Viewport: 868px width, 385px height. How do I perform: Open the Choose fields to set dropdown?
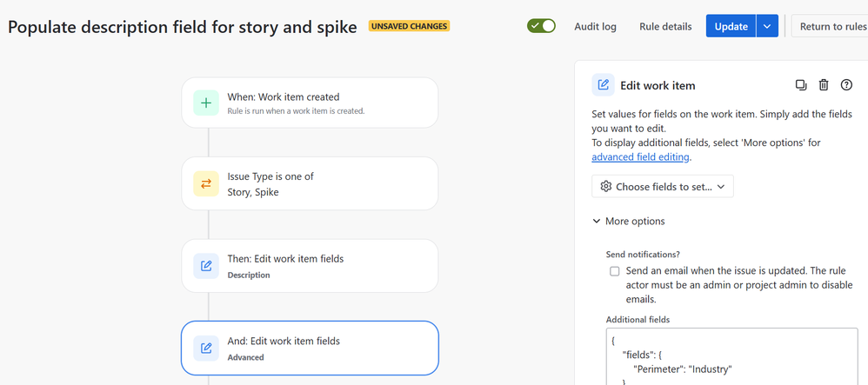662,186
